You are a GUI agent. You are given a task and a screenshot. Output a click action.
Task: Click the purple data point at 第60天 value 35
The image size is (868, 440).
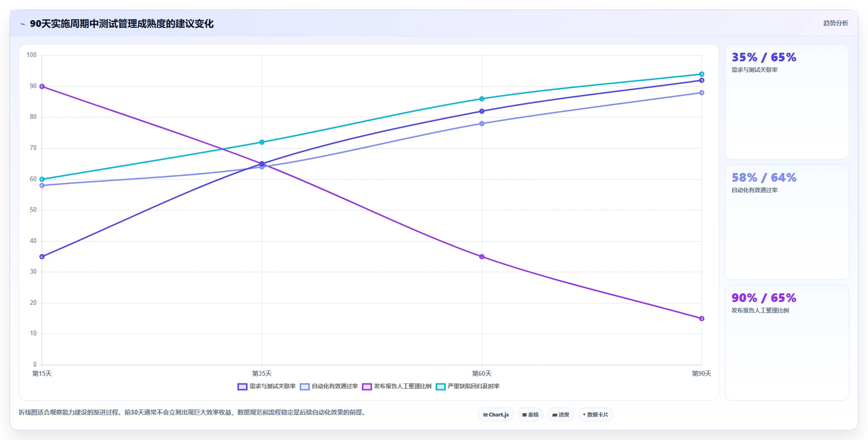(x=482, y=257)
